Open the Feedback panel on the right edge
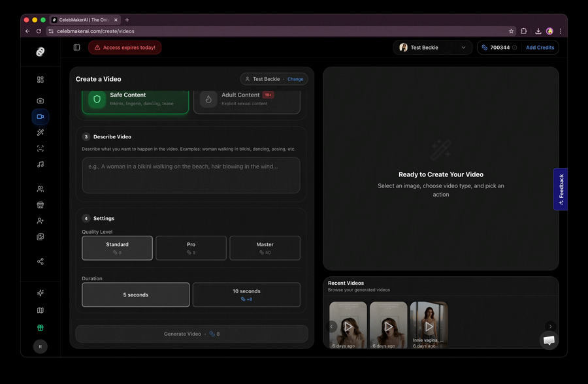This screenshot has height=384, width=588. pyautogui.click(x=561, y=189)
